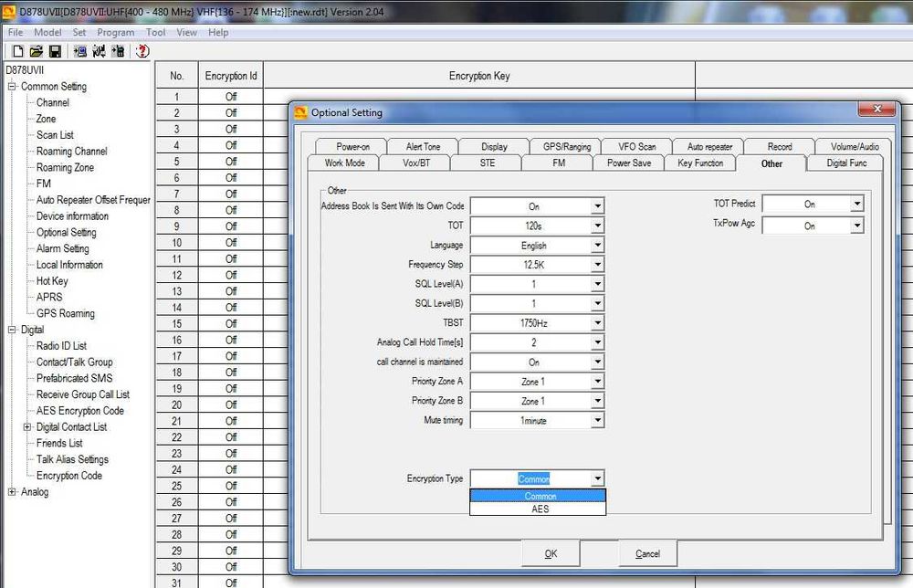Expand the Digital Contact List node
Screen dimensions: 913x588
pyautogui.click(x=27, y=426)
